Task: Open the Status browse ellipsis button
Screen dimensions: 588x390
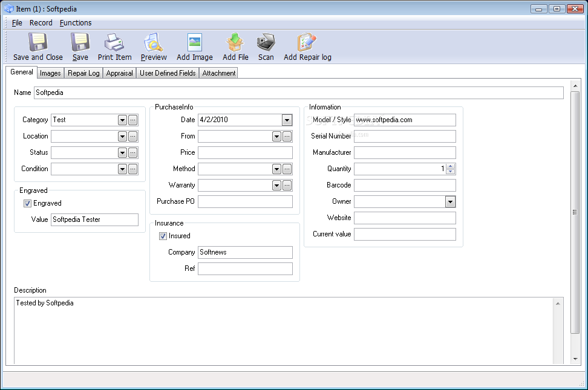Action: (x=132, y=152)
